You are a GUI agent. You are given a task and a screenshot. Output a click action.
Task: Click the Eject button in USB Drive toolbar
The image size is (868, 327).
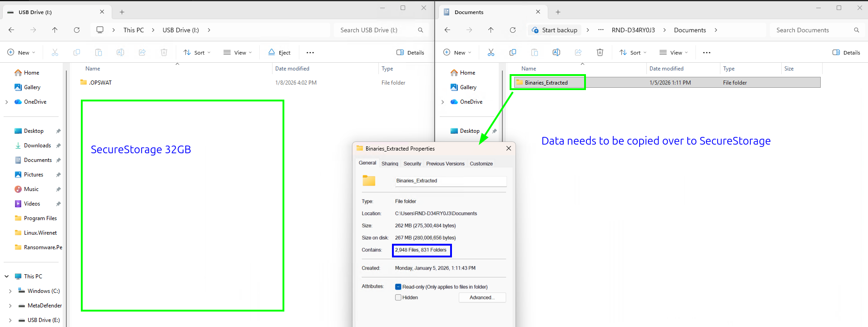coord(279,53)
